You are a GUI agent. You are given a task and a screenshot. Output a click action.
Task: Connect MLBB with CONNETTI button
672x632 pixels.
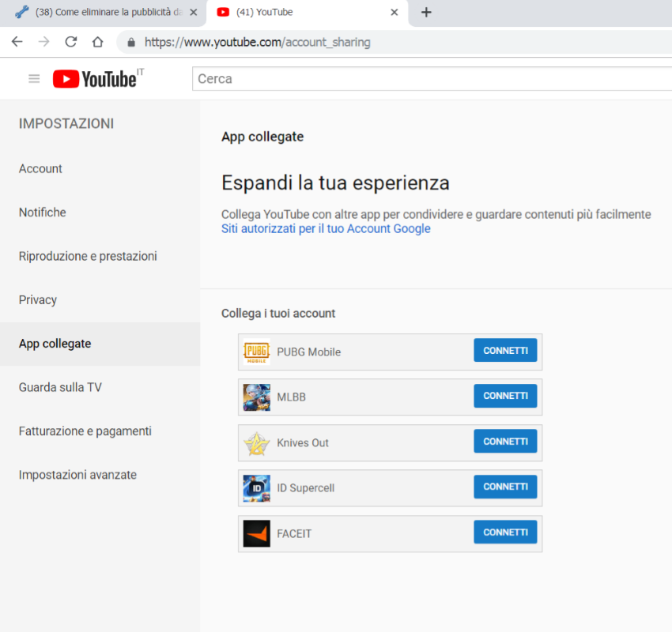coord(505,396)
